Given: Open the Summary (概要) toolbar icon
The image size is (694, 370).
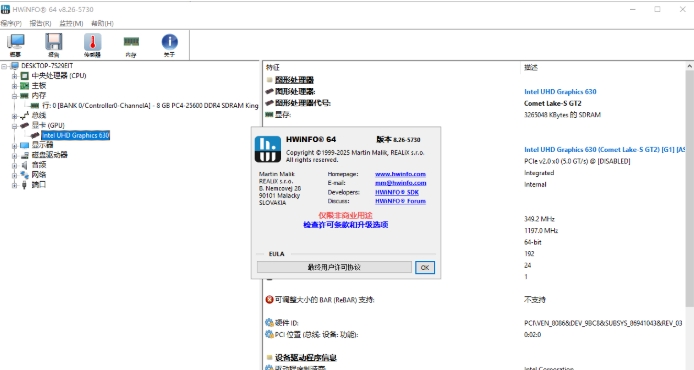Looking at the screenshot, I should click(15, 45).
